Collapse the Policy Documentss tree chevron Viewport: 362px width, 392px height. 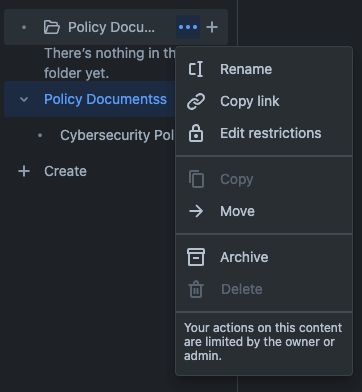pyautogui.click(x=24, y=99)
